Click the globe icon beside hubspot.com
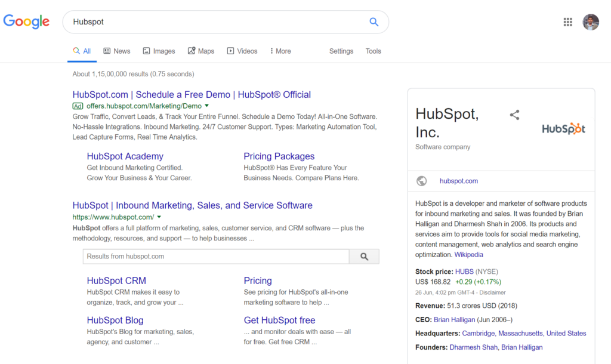Screen dimensions: 611x364 (422, 181)
